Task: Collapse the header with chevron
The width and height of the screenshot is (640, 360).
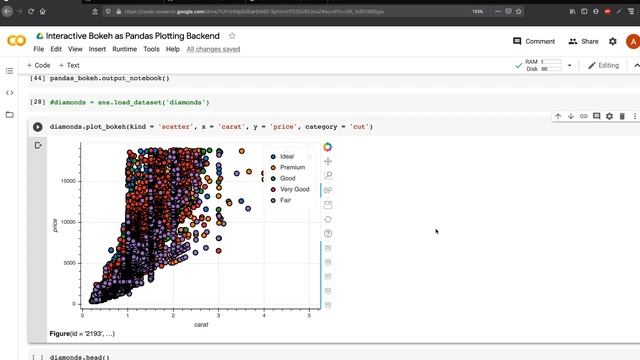Action: [636, 65]
